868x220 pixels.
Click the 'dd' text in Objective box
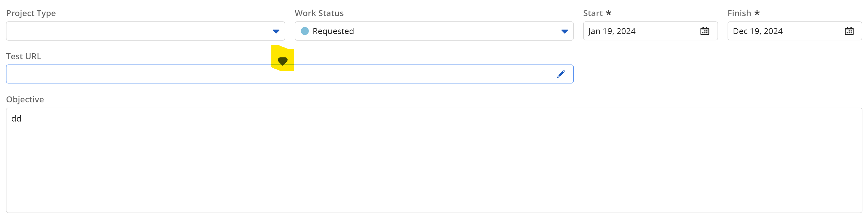[x=16, y=118]
